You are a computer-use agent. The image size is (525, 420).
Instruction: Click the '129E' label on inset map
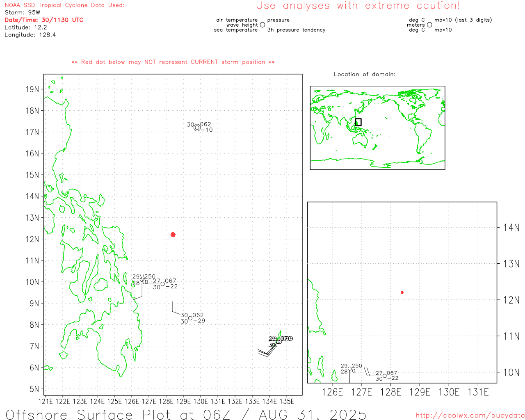click(x=420, y=393)
